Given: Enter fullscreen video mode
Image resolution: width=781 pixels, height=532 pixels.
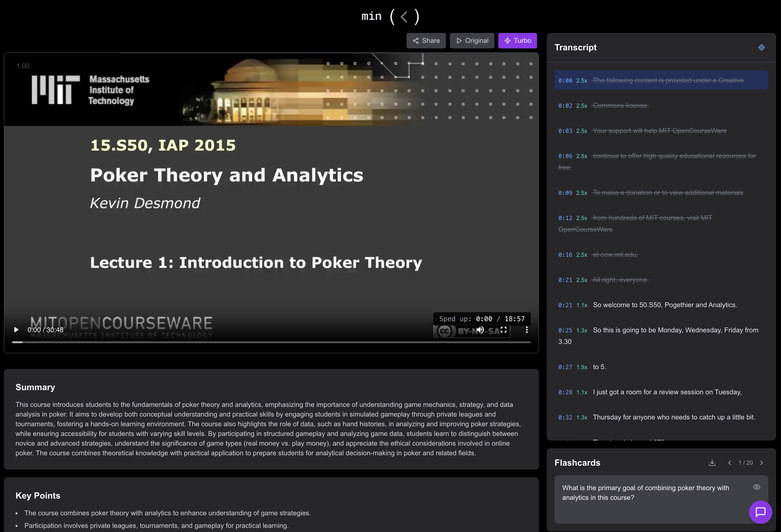Looking at the screenshot, I should tap(503, 330).
